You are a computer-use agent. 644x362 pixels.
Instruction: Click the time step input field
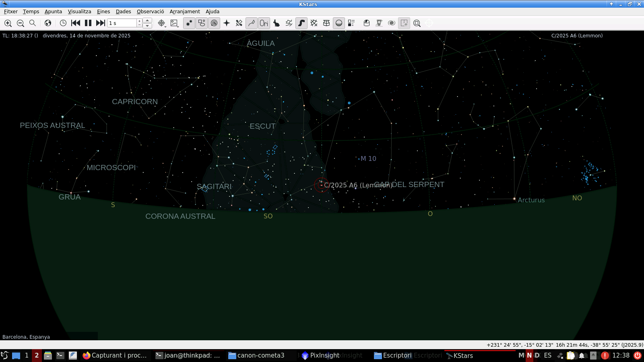[122, 23]
